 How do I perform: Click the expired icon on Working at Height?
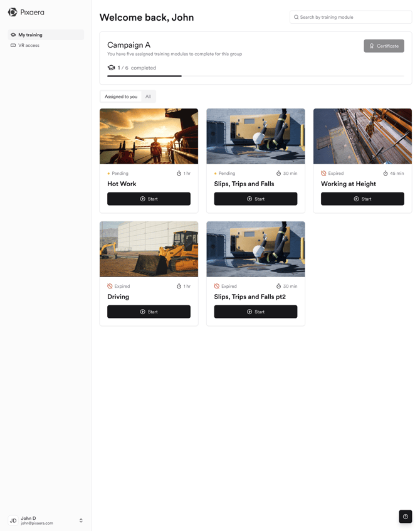[323, 174]
